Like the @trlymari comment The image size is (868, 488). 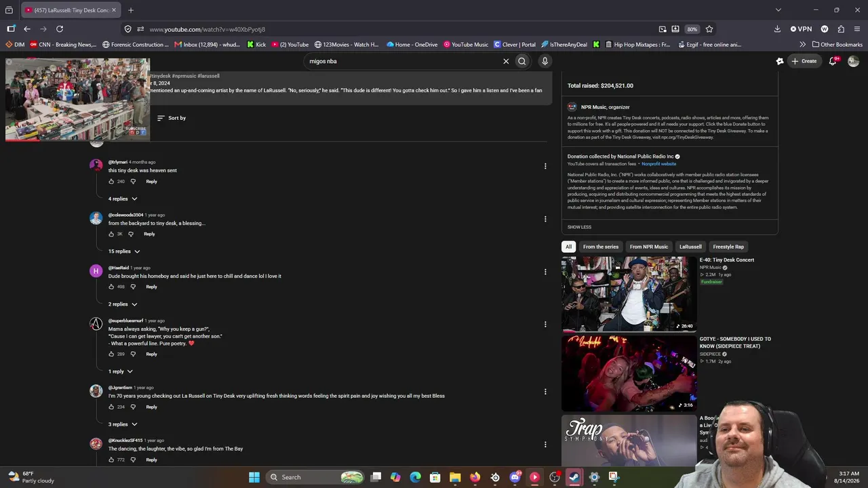[111, 182]
